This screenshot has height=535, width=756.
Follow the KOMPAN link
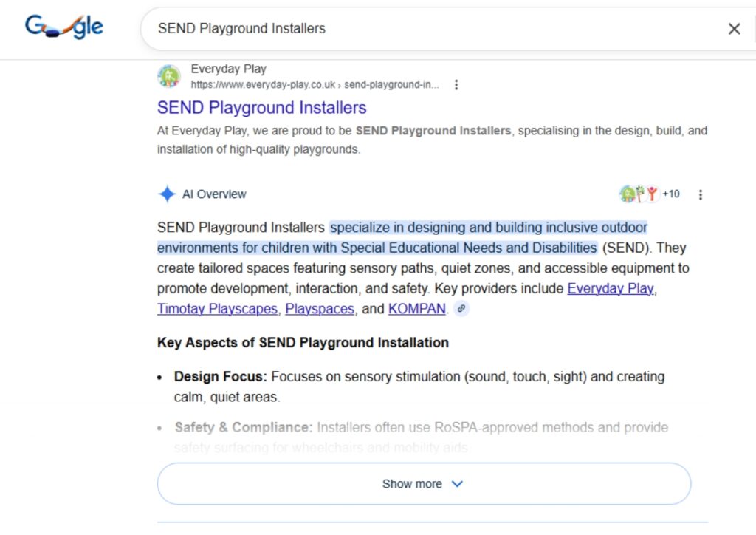tap(416, 309)
